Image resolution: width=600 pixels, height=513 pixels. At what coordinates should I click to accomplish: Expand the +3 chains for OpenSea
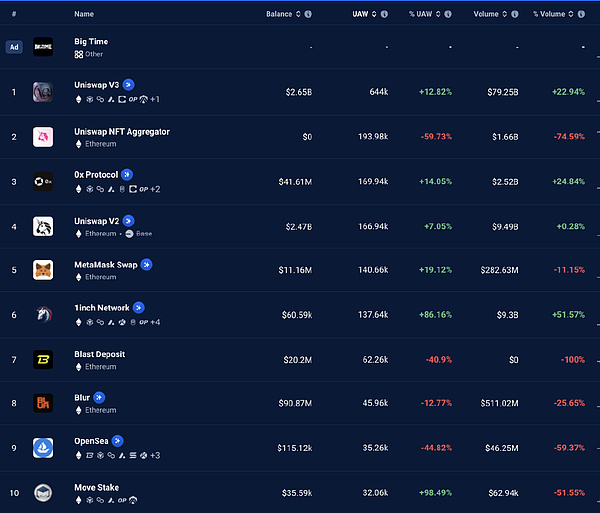[x=155, y=455]
